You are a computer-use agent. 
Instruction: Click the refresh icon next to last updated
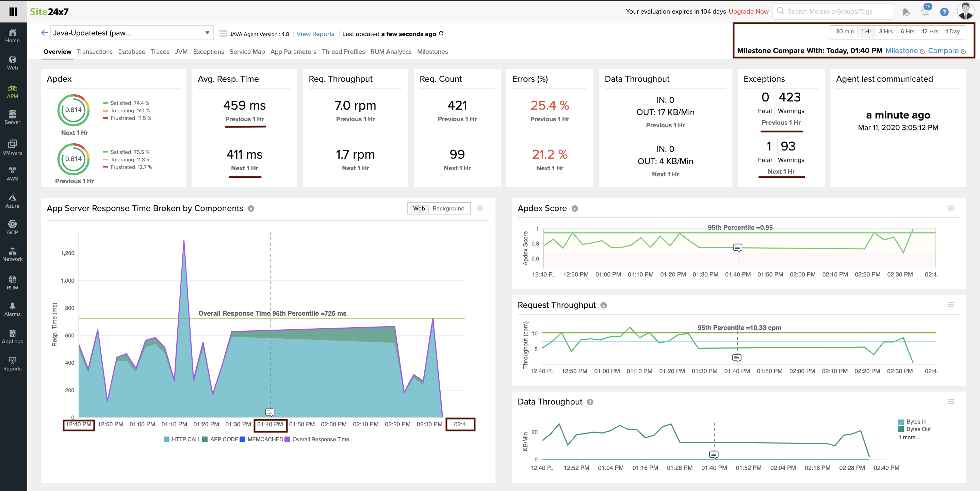click(441, 33)
